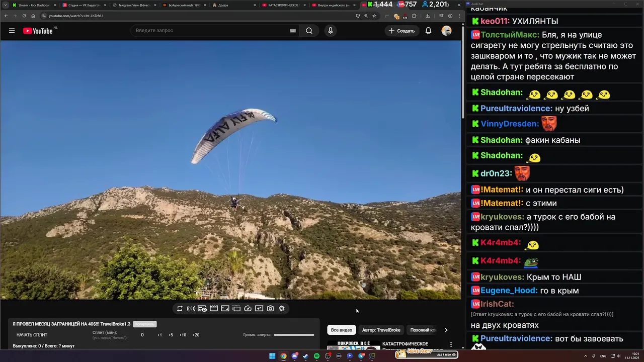Click username IrishCat in chat
This screenshot has width=644, height=362.
[497, 304]
